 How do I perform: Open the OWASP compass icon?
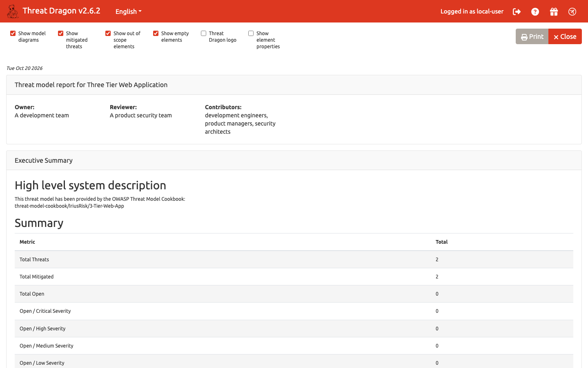click(572, 11)
